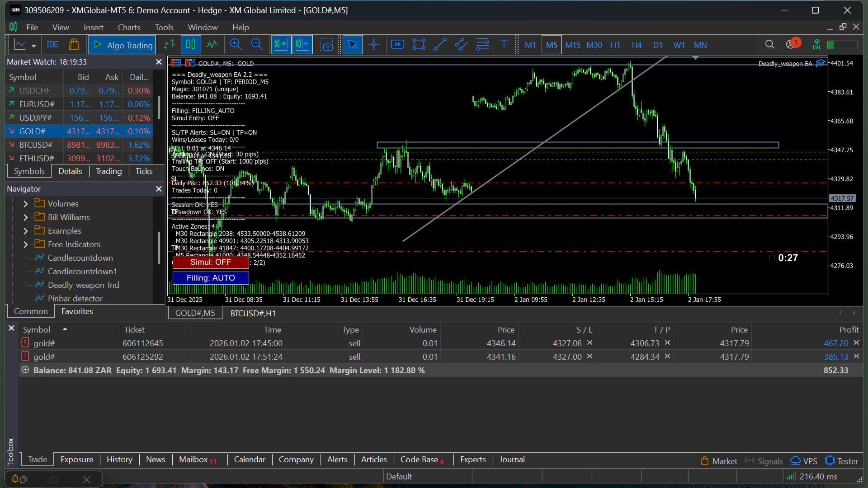Click the screenshot camera toolbar icon

(326, 45)
